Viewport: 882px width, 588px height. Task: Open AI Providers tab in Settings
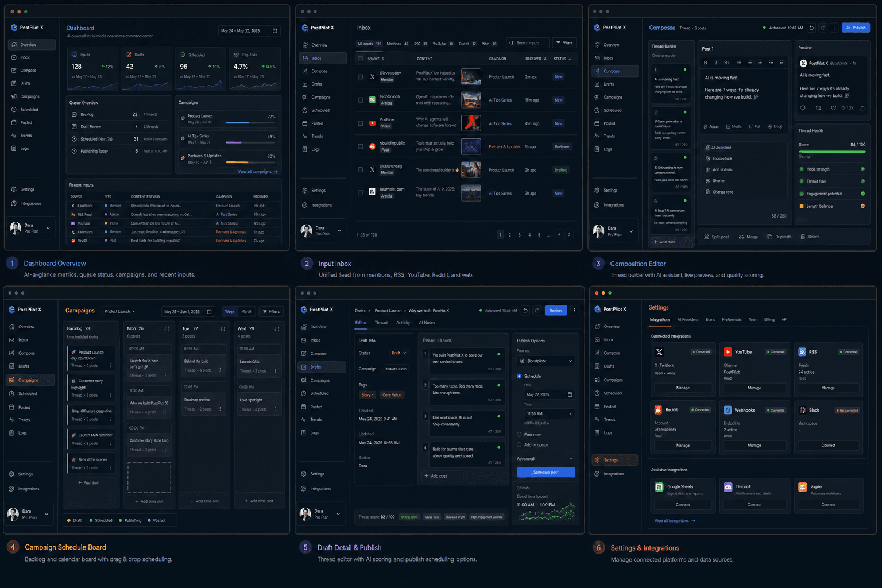[687, 319]
